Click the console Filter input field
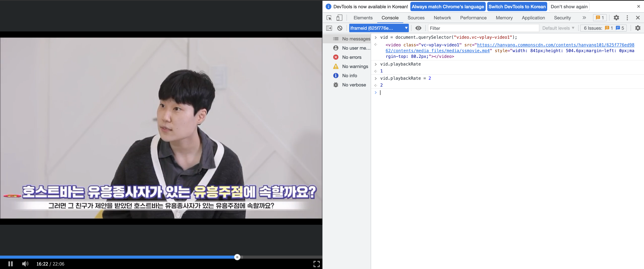 pyautogui.click(x=483, y=28)
